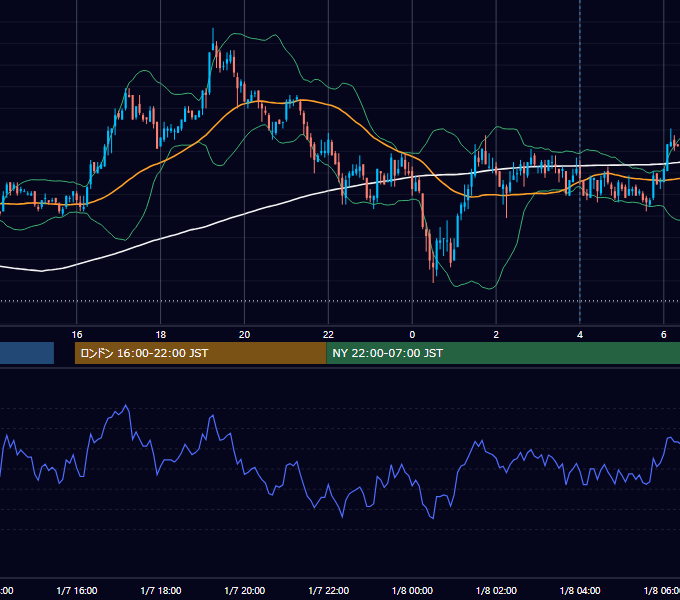Screen dimensions: 680x600
Task: Click the 1/7 20:00 oscillator time label
Action: tap(245, 590)
